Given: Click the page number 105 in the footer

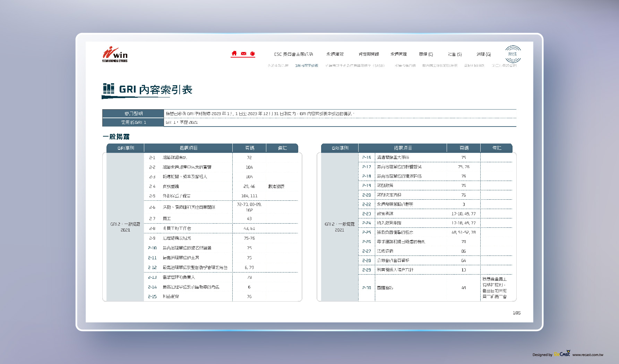Looking at the screenshot, I should pos(517,313).
